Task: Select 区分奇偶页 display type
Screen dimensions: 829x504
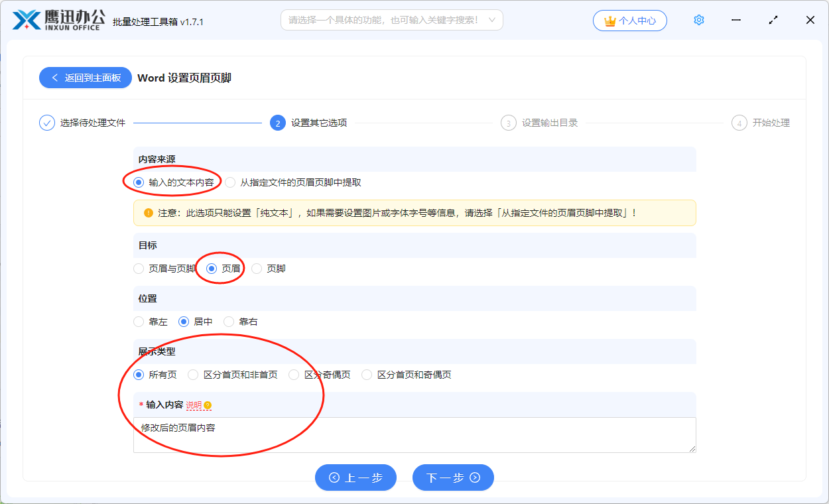Action: (294, 374)
